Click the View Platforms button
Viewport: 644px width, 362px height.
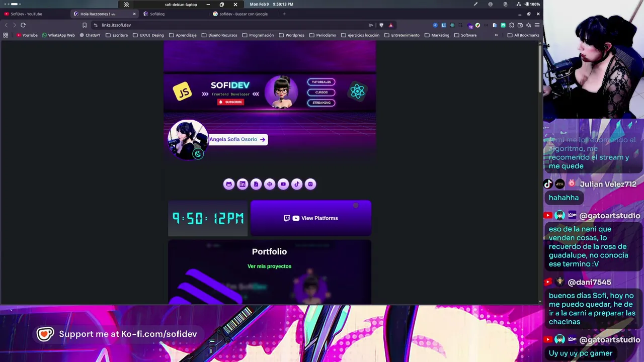[311, 218]
